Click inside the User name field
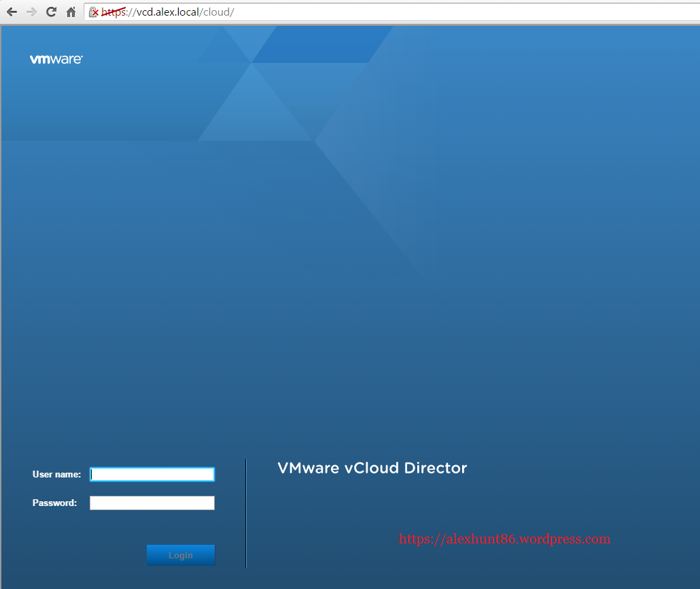Screen dimensions: 700x589 tap(152, 474)
